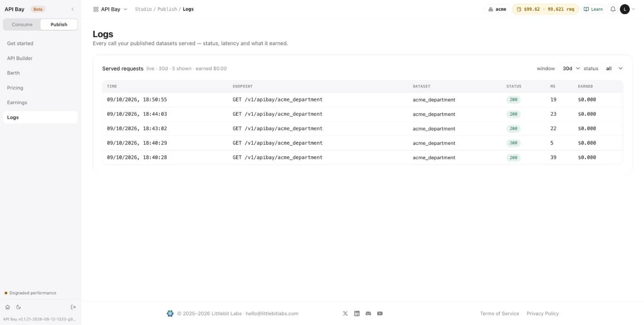Click the EARNED column header
Screen dimensions: 644x325
click(585, 86)
